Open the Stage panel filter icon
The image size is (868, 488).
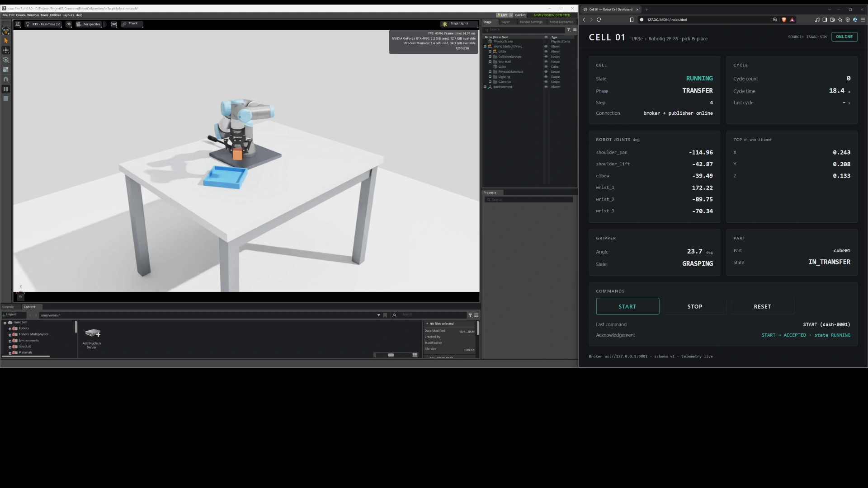(569, 30)
